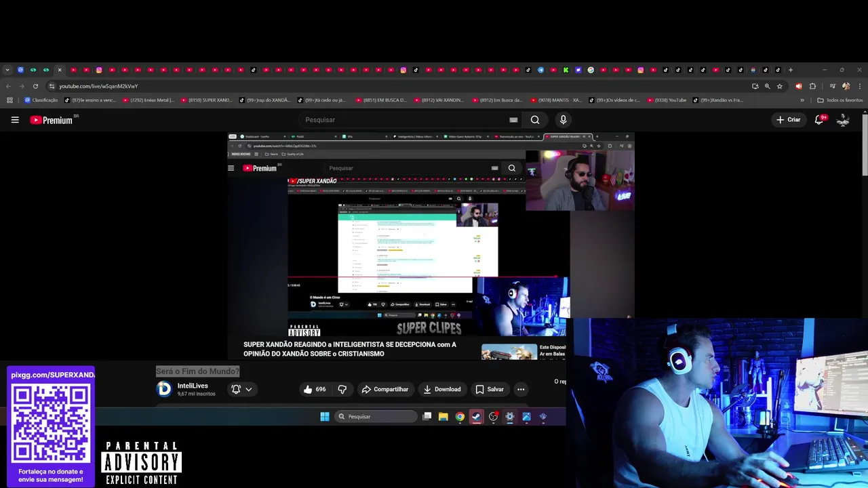Open the Chrome extensions puzzle icon
Viewport: 868px width, 488px height.
click(812, 86)
